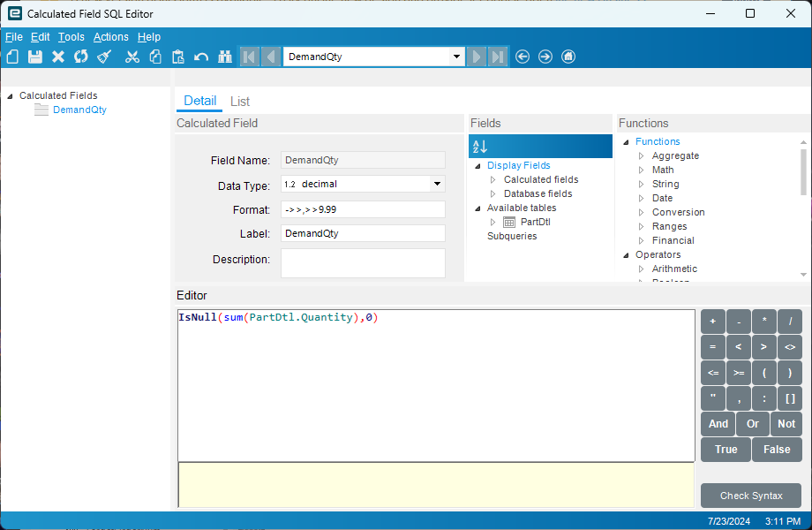Click the Paste clipboard icon
812x530 pixels.
[x=178, y=57]
